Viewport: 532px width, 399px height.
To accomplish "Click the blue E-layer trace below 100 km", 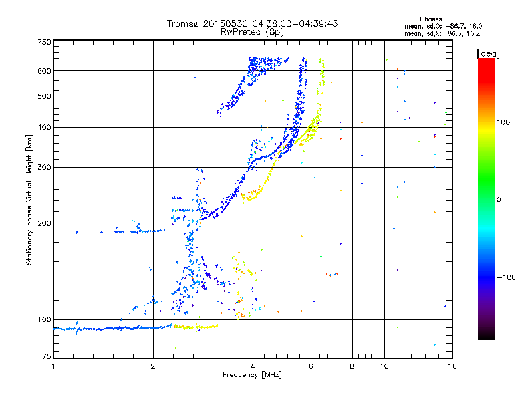I will pos(113,328).
